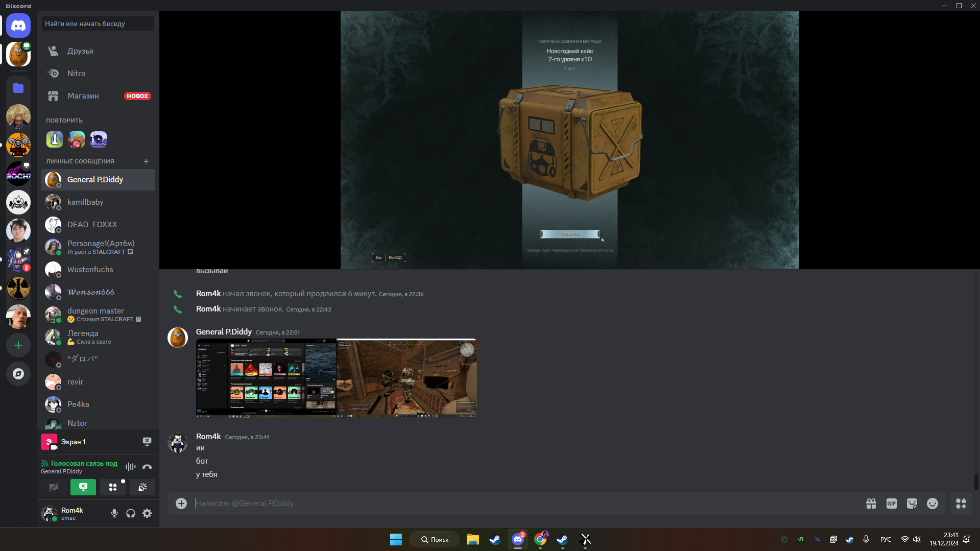Click Rom4k username on 23:41 message

tap(208, 437)
